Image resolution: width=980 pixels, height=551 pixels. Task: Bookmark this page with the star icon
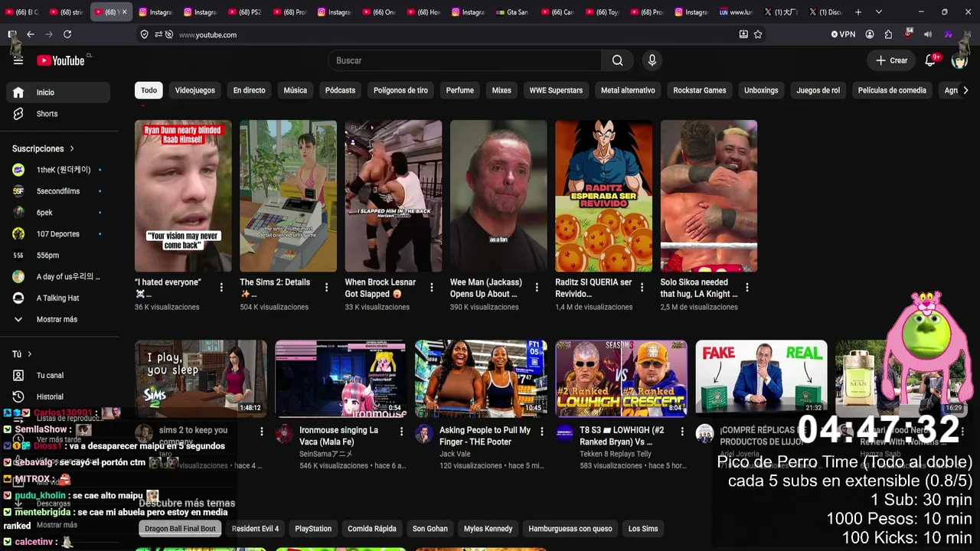758,34
